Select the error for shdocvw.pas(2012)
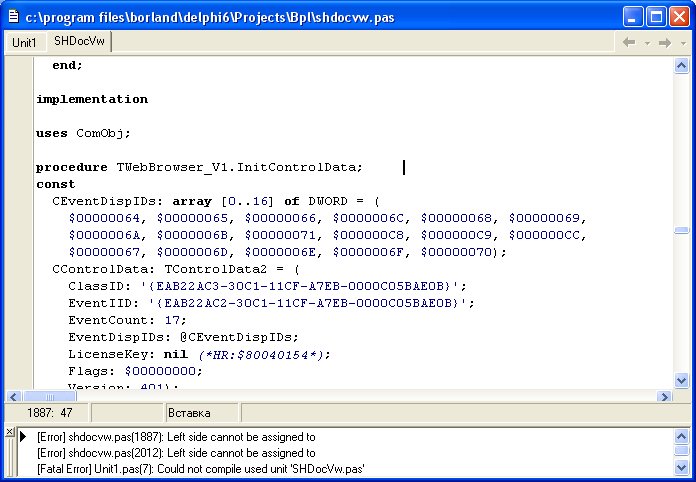 [176, 452]
